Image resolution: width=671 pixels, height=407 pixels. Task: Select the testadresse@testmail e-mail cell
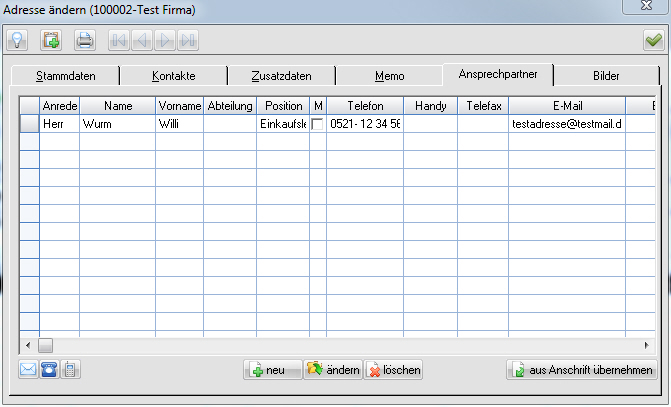tap(567, 124)
